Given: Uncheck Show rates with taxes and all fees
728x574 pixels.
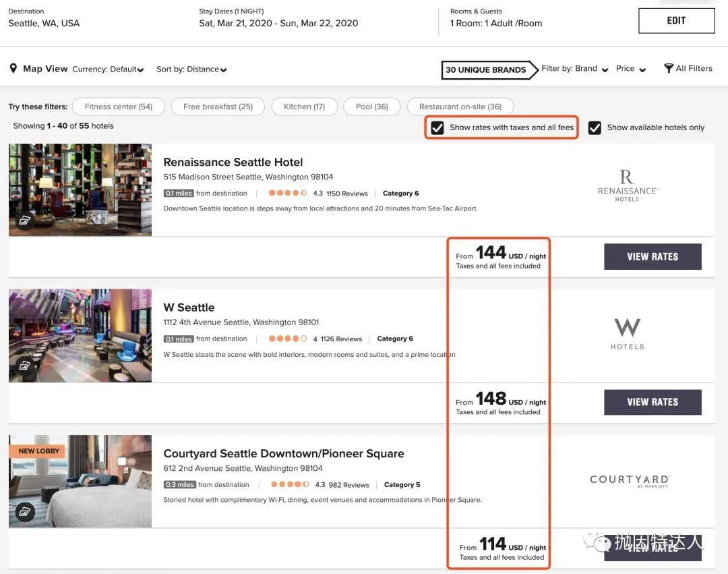Looking at the screenshot, I should pyautogui.click(x=437, y=127).
